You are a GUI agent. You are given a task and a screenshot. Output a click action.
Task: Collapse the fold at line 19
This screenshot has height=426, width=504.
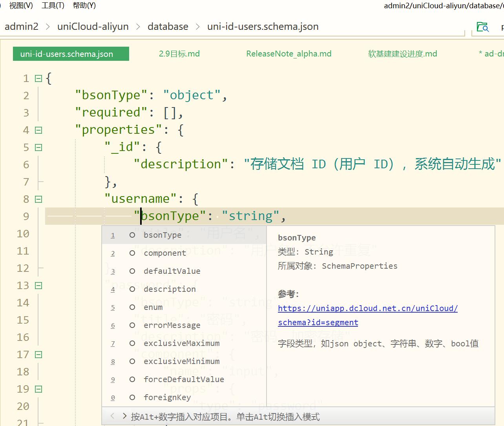(x=38, y=389)
